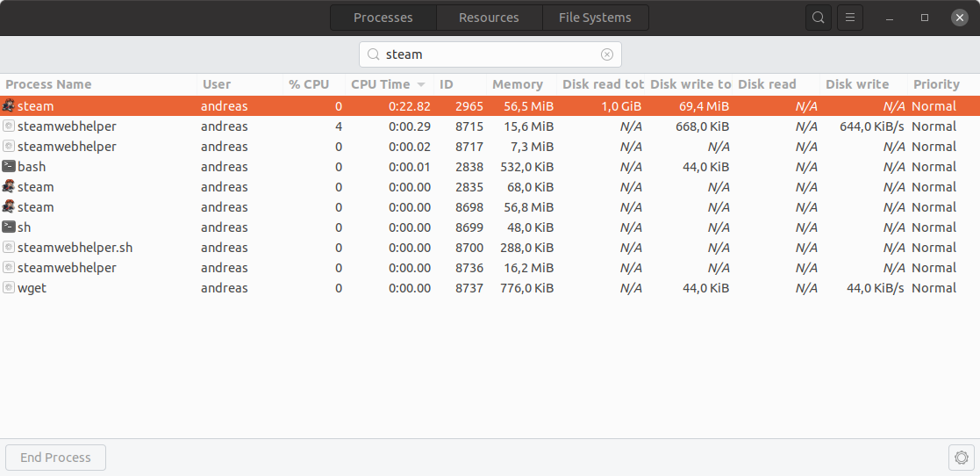The image size is (980, 476).
Task: Select the steamwebhelper.sh process row
Action: click(x=490, y=247)
